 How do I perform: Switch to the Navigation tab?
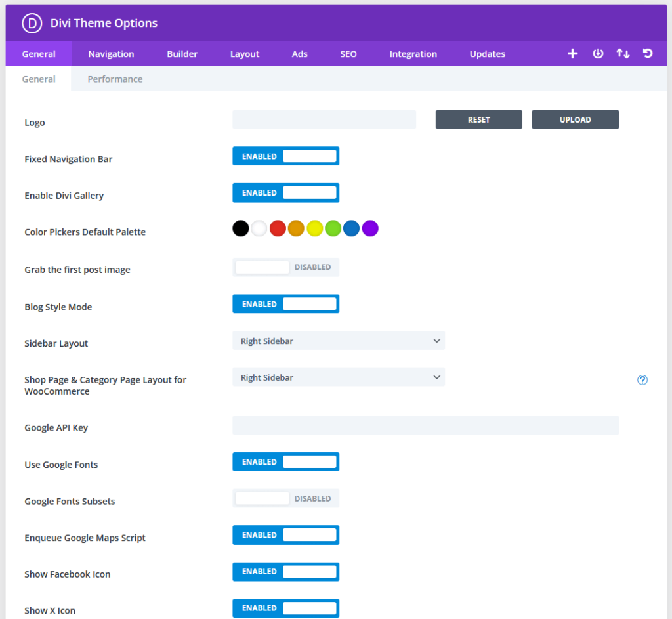(x=111, y=54)
